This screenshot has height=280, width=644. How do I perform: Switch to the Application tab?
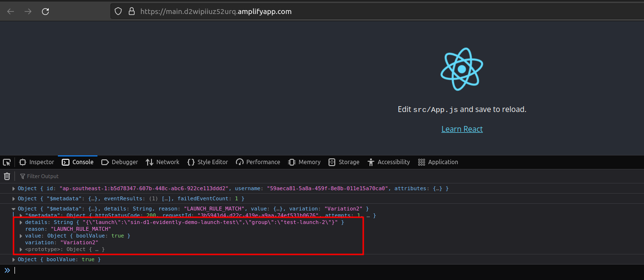pyautogui.click(x=438, y=162)
